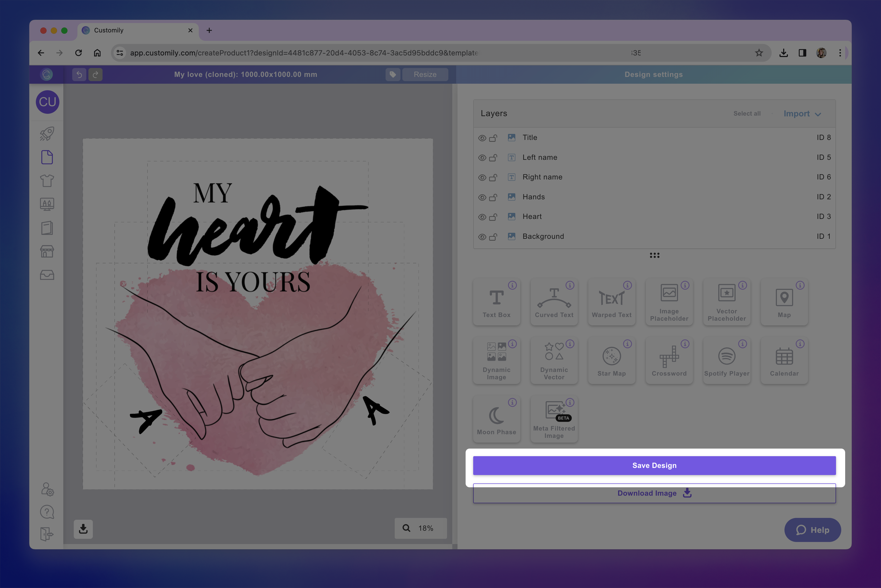The height and width of the screenshot is (588, 881).
Task: Open the Help chat
Action: tap(813, 530)
